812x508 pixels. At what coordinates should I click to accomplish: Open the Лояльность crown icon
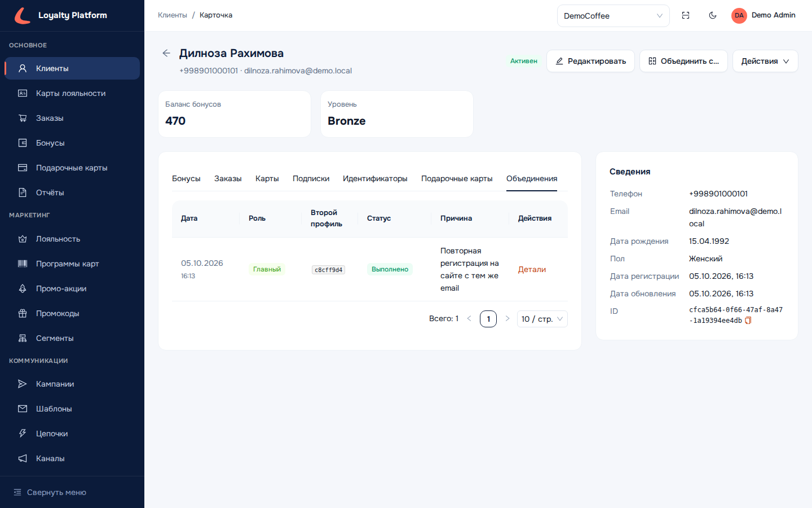coord(23,239)
